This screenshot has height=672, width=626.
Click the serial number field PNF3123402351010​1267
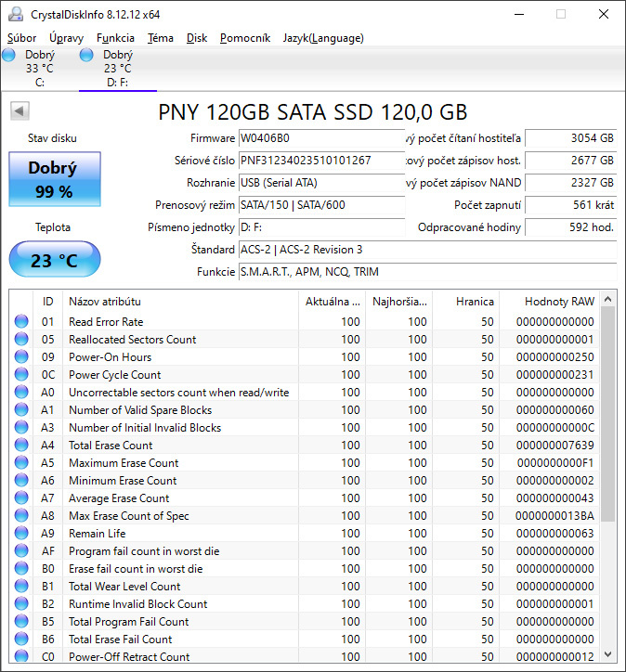point(321,161)
